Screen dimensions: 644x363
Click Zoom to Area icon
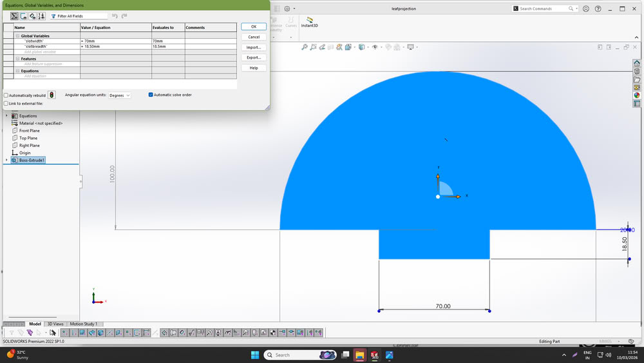click(314, 47)
